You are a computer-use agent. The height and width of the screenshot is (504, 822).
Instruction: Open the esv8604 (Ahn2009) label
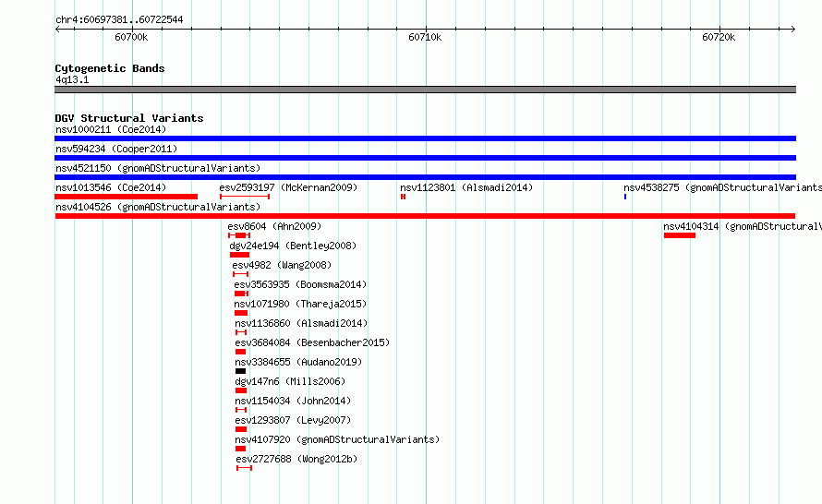point(274,226)
